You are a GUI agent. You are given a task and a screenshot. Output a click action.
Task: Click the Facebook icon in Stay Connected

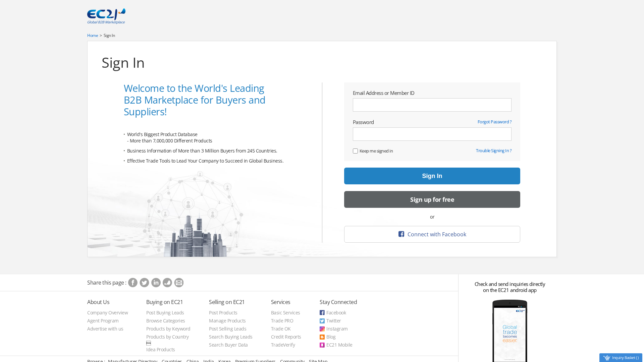[322, 313]
